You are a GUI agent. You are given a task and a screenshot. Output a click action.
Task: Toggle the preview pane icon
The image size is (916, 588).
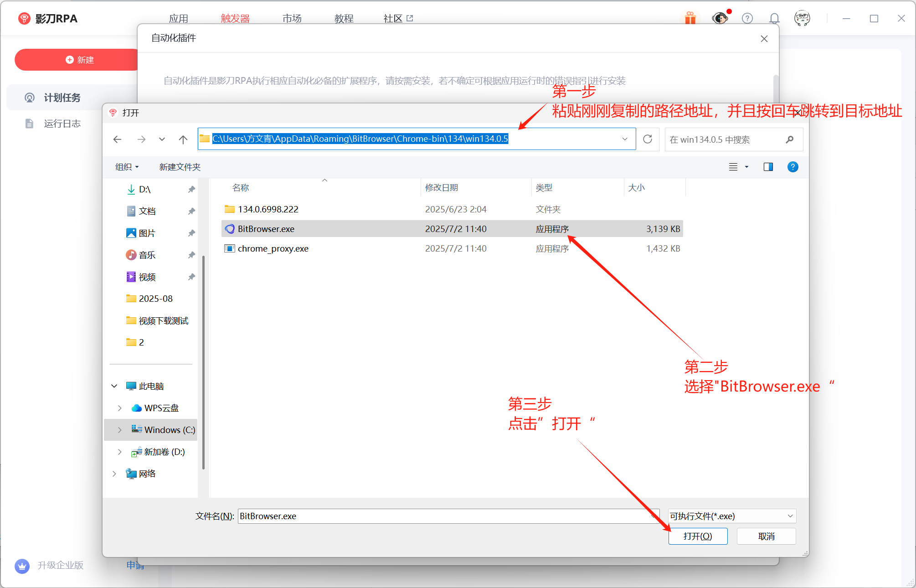click(x=768, y=167)
